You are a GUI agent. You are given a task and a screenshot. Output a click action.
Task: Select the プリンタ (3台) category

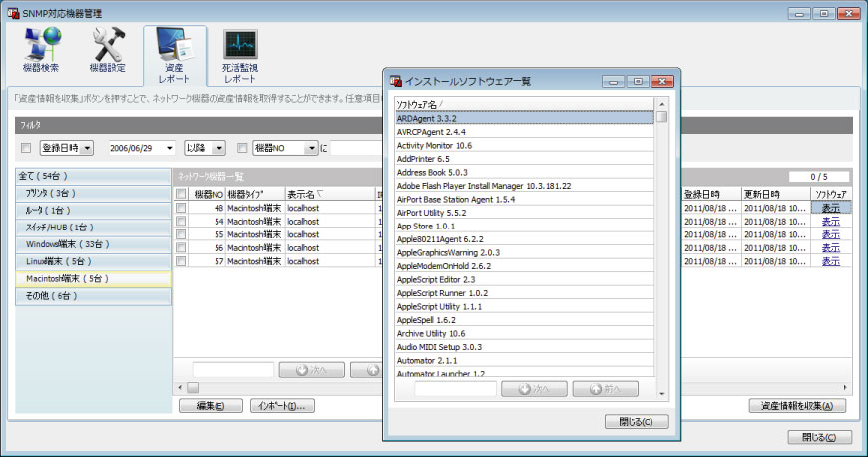93,193
